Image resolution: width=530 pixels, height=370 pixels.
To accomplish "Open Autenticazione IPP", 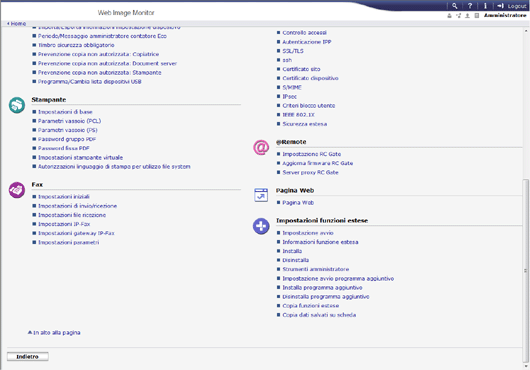I will point(307,42).
